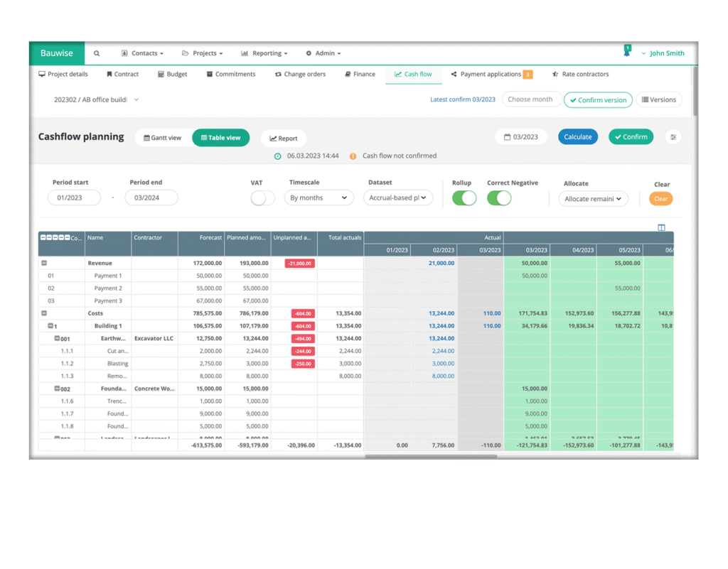Viewport: 728px width, 569px height.
Task: Open the search icon in top bar
Action: (x=97, y=53)
